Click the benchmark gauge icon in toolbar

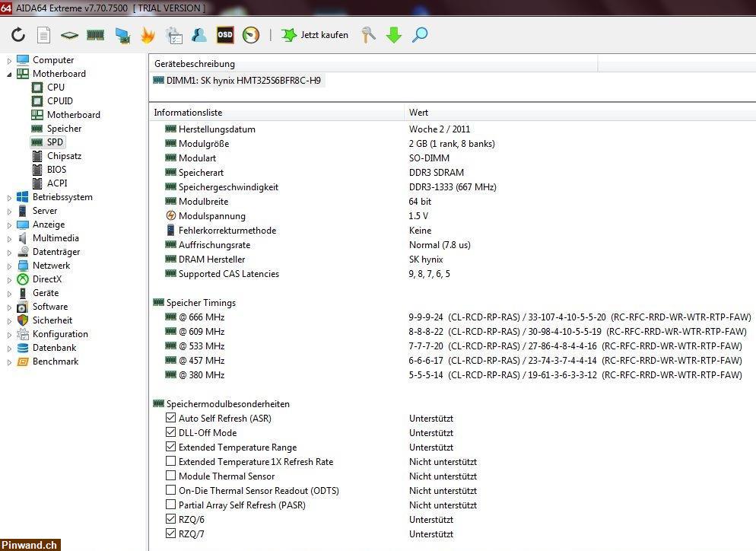point(250,35)
